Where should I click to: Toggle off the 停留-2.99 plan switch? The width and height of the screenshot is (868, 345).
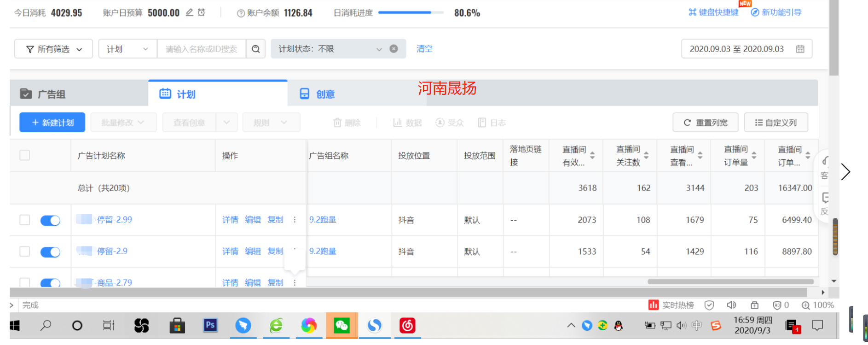tap(50, 220)
